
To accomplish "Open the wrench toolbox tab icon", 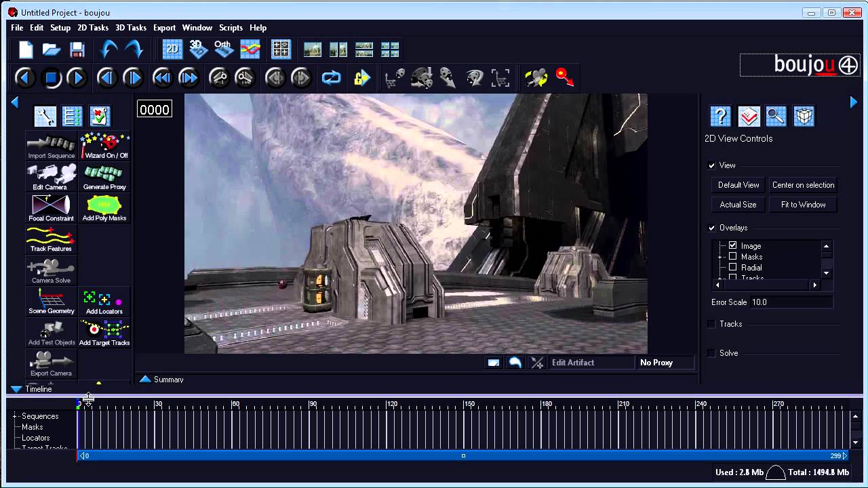I will 45,117.
